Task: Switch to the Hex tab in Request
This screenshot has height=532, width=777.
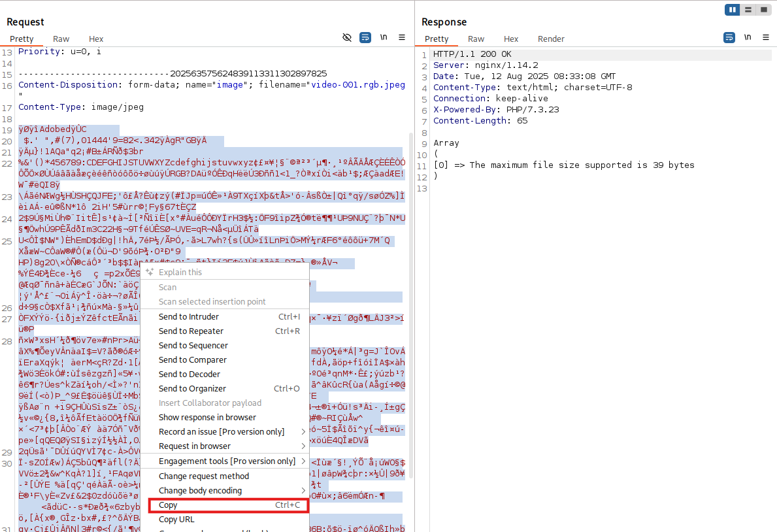Action: click(x=96, y=39)
